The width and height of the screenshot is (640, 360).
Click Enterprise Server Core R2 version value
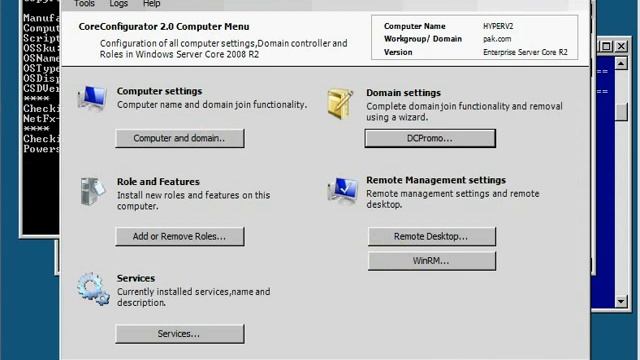pyautogui.click(x=525, y=52)
